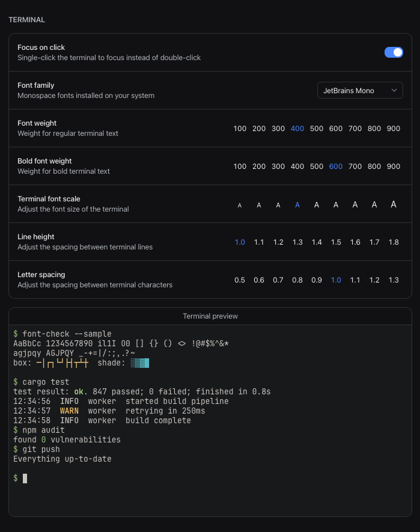Set Line height to 1.8
Viewport: 420px width, 532px height.
(394, 242)
